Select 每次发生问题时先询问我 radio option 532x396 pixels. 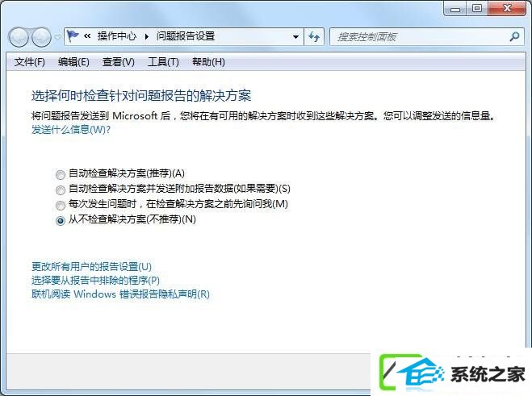61,205
